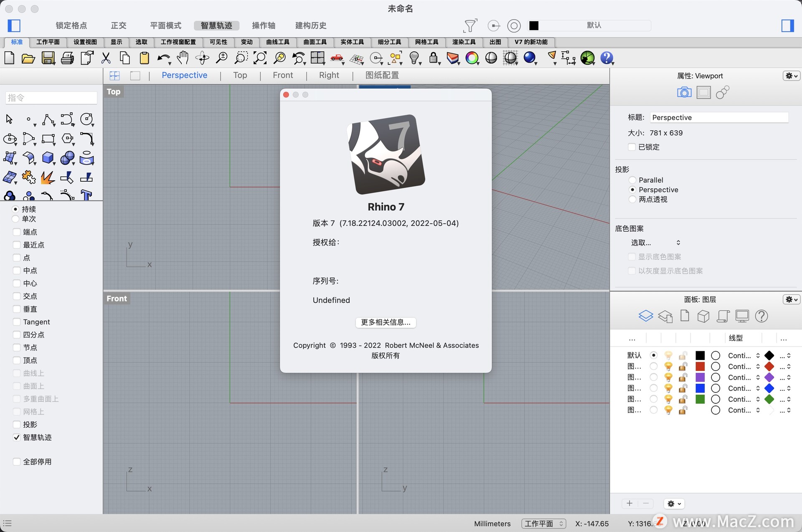Click the four-viewport layout icon in toolbar
Screen dimensions: 802x532
coord(317,58)
